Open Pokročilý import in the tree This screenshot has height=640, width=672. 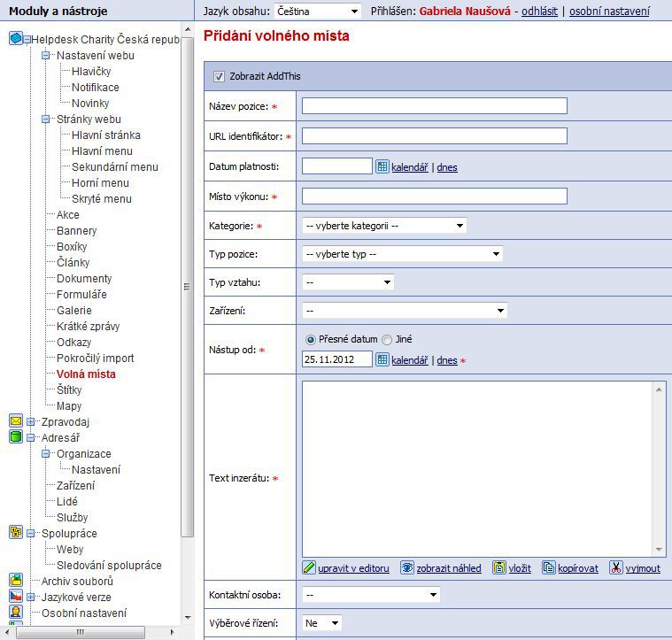pos(95,359)
